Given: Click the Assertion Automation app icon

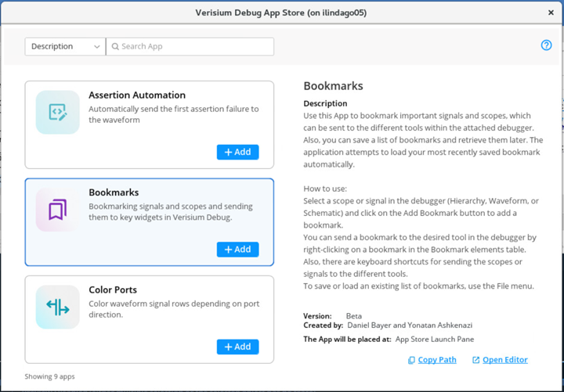Looking at the screenshot, I should click(x=57, y=113).
